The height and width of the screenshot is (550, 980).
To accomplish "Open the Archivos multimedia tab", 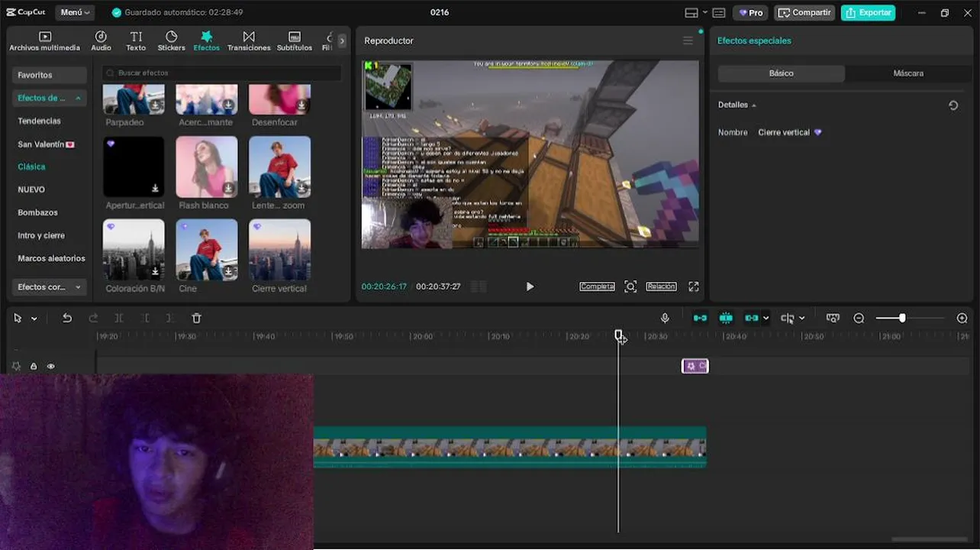I will (x=44, y=41).
